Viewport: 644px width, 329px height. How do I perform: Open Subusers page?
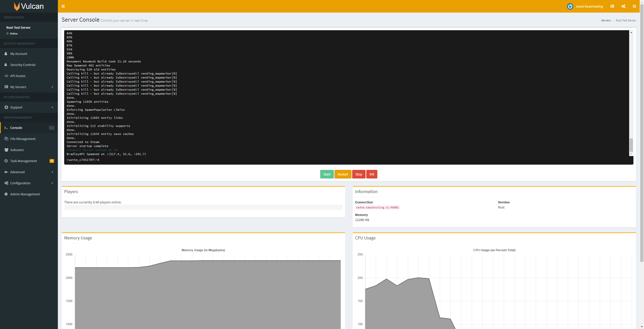coord(17,150)
